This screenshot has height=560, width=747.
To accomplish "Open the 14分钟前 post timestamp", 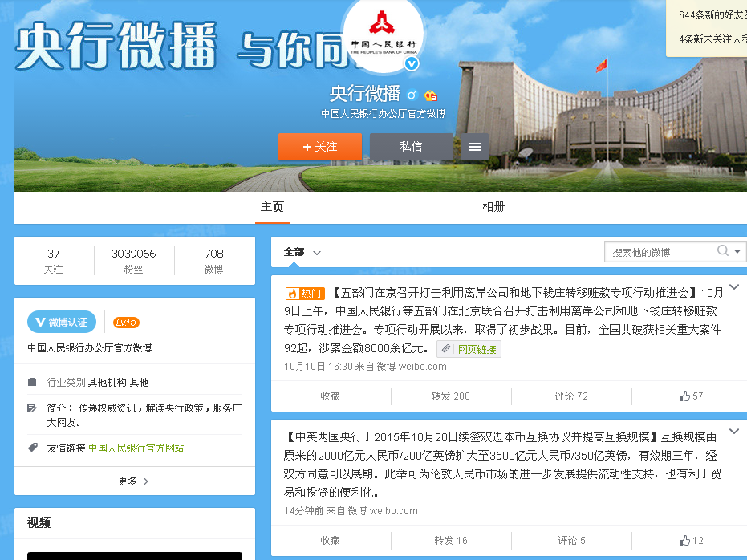I will point(304,510).
